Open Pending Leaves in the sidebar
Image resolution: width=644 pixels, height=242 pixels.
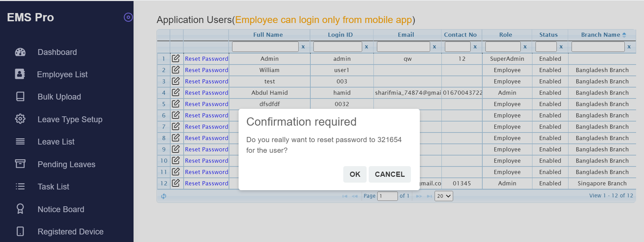[66, 164]
